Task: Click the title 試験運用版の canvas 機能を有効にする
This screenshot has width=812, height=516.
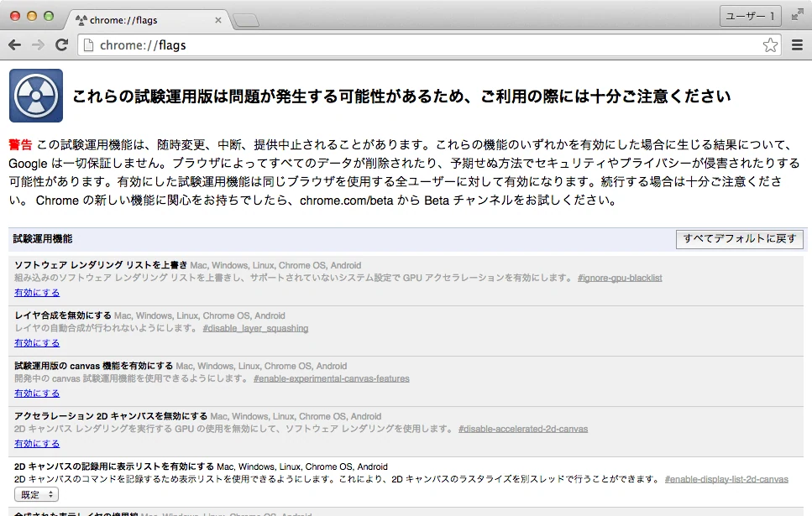Action: [x=94, y=365]
